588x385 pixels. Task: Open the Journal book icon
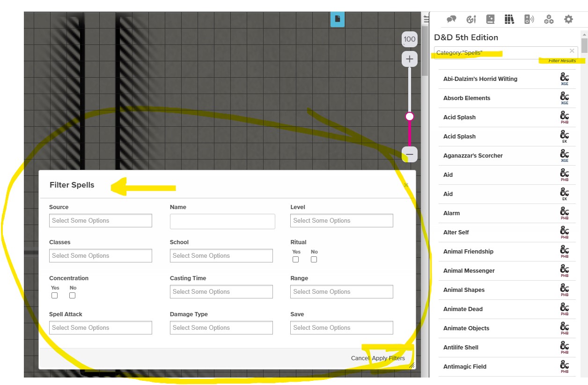[x=490, y=19]
